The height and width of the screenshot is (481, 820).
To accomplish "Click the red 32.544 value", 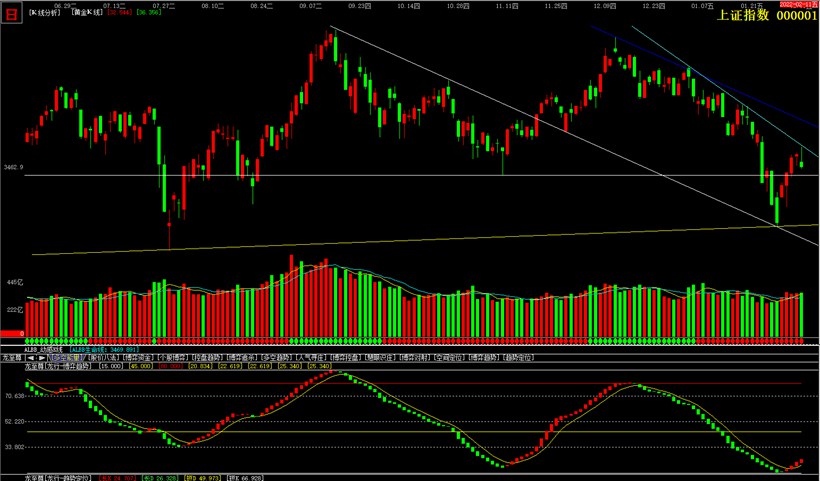I will pos(119,12).
